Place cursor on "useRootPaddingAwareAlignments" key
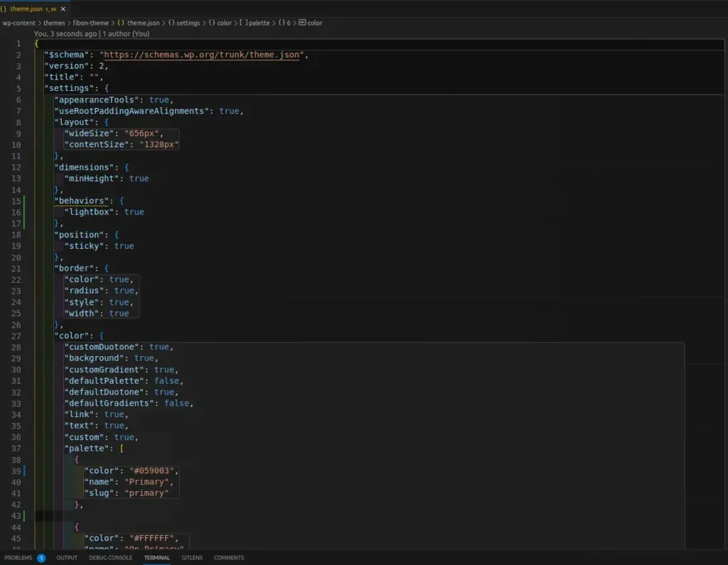The height and width of the screenshot is (565, 728). [131, 111]
